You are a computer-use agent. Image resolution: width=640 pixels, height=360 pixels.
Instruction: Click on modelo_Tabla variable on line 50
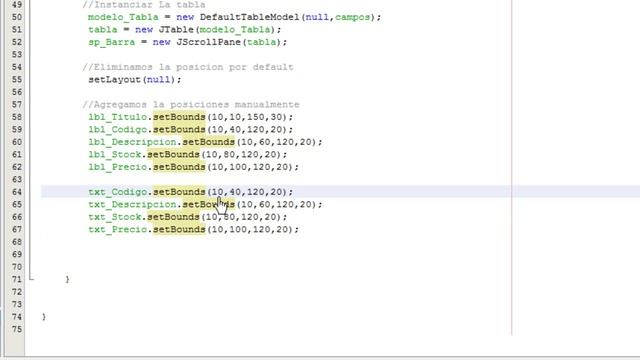click(x=123, y=17)
